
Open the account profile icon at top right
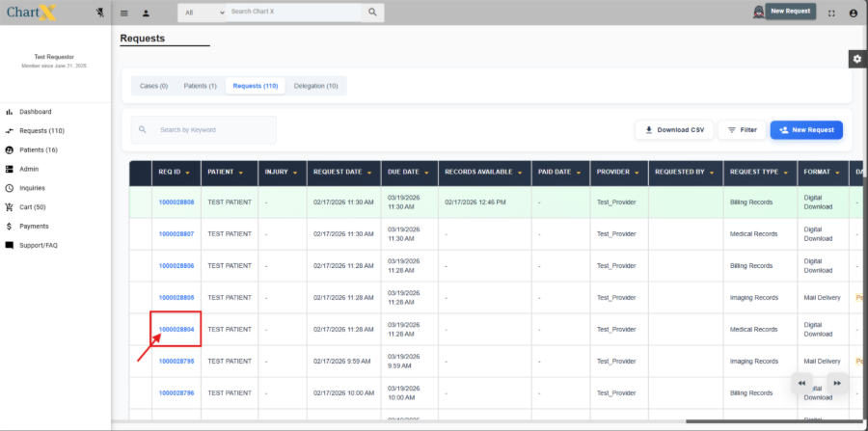(854, 13)
